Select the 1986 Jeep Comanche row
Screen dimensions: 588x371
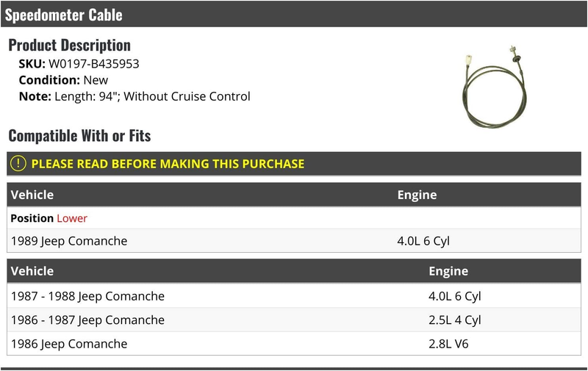(x=294, y=344)
